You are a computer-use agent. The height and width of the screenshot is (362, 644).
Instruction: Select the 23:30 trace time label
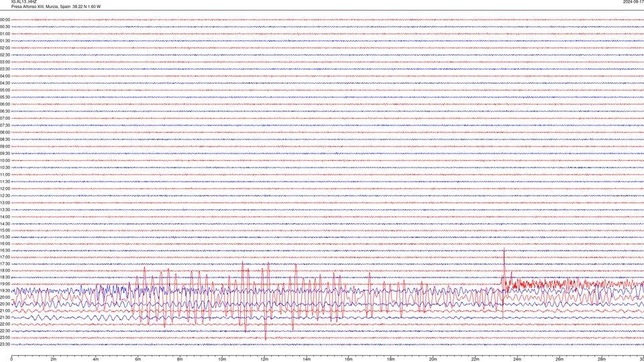click(x=5, y=345)
